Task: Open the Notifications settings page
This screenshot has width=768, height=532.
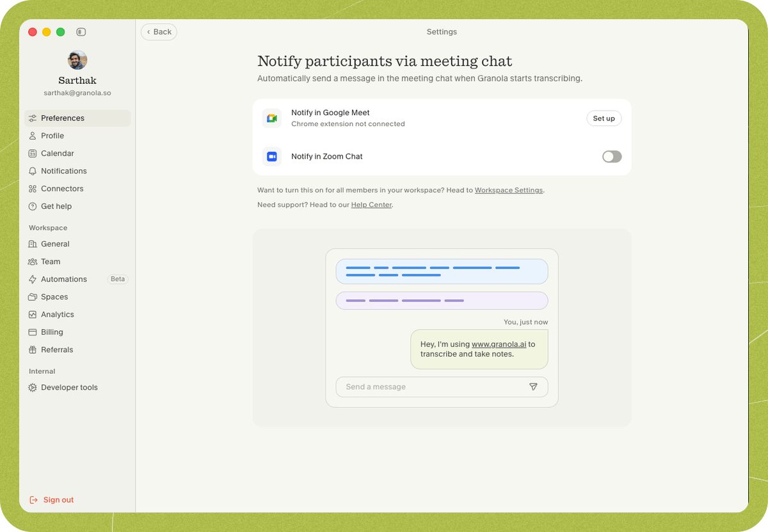Action: (77, 171)
